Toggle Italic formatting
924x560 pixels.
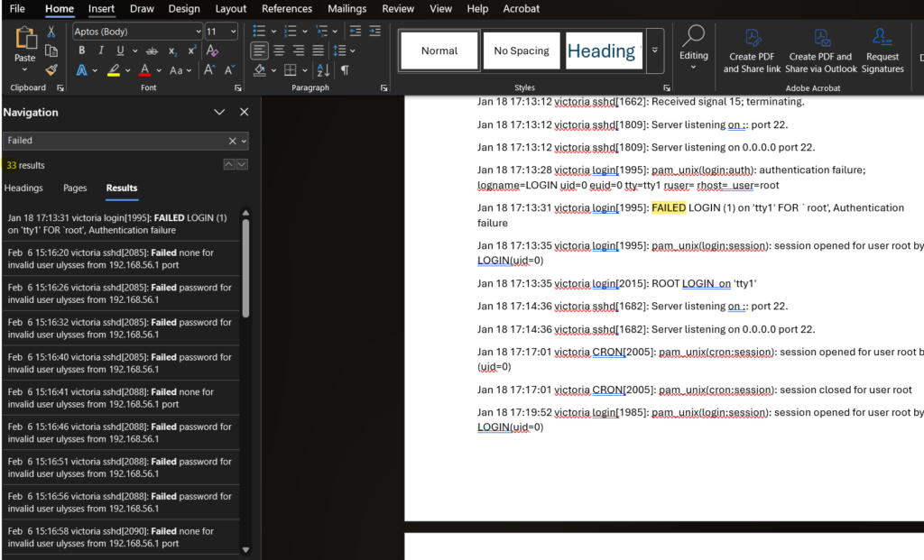click(101, 50)
